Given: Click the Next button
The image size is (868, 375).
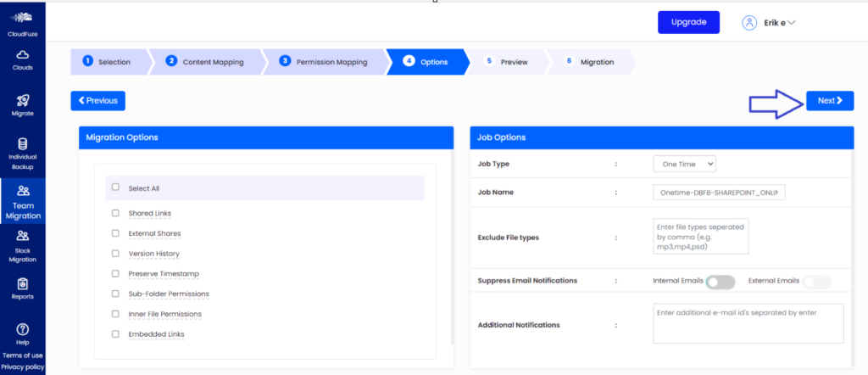Looking at the screenshot, I should coord(829,101).
